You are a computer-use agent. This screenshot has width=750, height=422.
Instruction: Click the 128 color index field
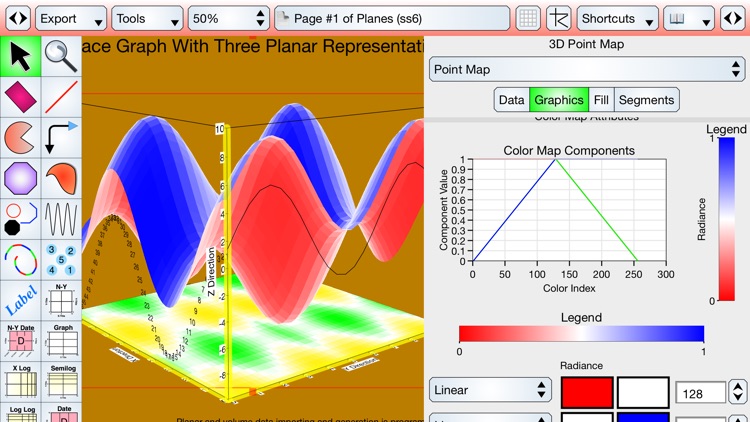pyautogui.click(x=700, y=393)
